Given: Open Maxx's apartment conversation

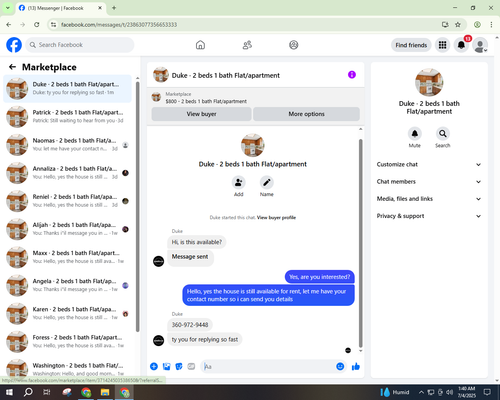Looking at the screenshot, I should point(67,257).
